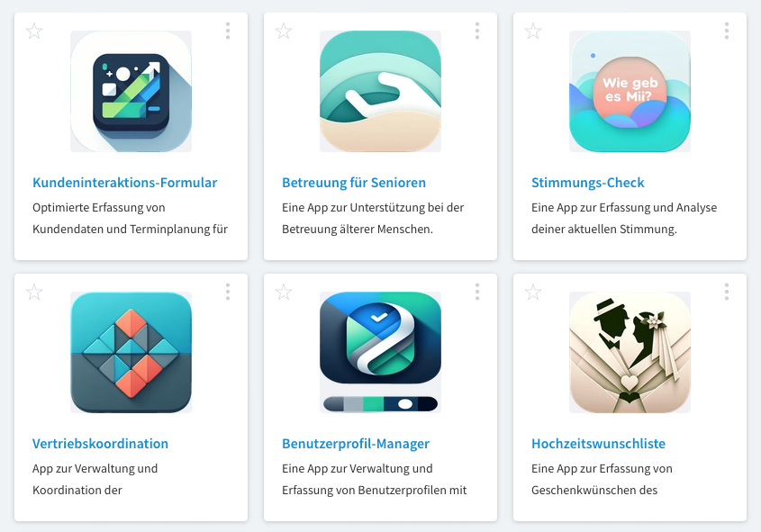The width and height of the screenshot is (761, 532).
Task: Click the Vertriebskoordination diamond icon
Action: pyautogui.click(x=131, y=352)
